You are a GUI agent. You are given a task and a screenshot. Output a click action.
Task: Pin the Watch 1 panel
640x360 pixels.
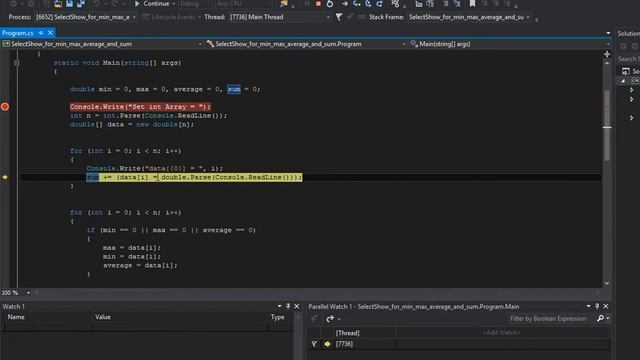(x=288, y=306)
